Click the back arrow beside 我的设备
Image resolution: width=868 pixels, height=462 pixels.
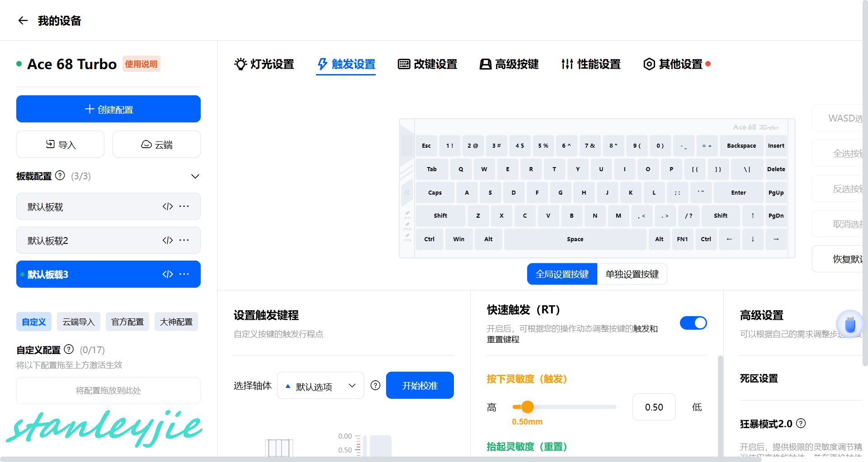[23, 21]
